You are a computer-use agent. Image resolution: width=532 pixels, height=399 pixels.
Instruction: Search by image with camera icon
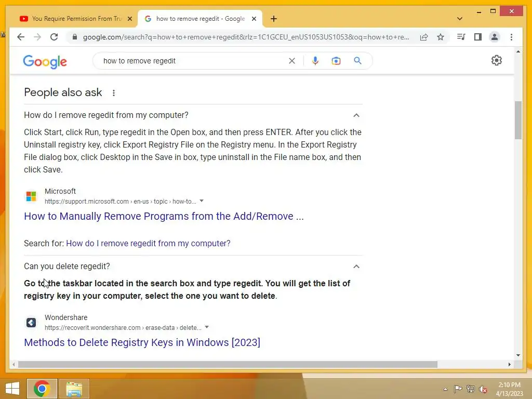tap(336, 61)
